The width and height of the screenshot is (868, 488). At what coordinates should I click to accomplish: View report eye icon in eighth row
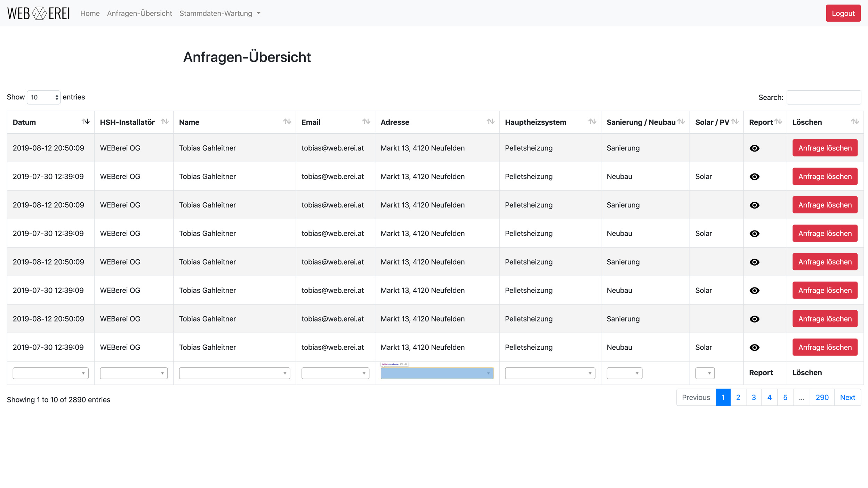click(x=754, y=348)
